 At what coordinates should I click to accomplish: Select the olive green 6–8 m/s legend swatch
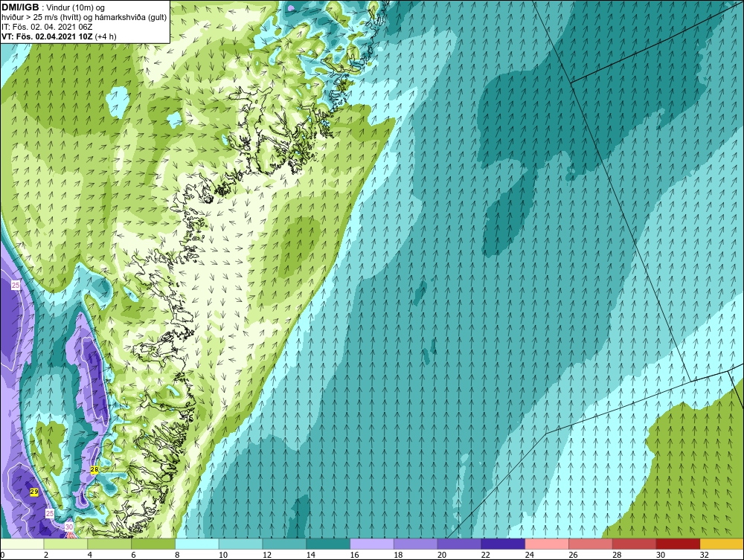tap(153, 544)
